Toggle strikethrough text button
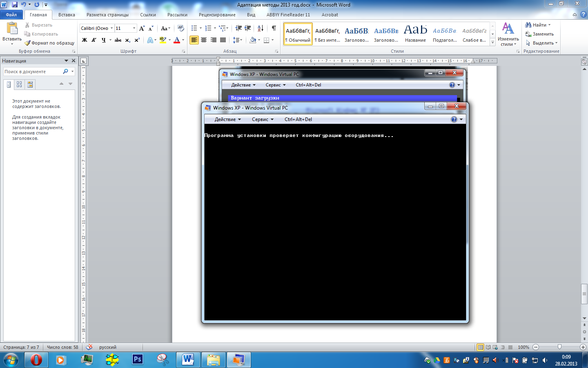This screenshot has height=368, width=588. pyautogui.click(x=118, y=40)
